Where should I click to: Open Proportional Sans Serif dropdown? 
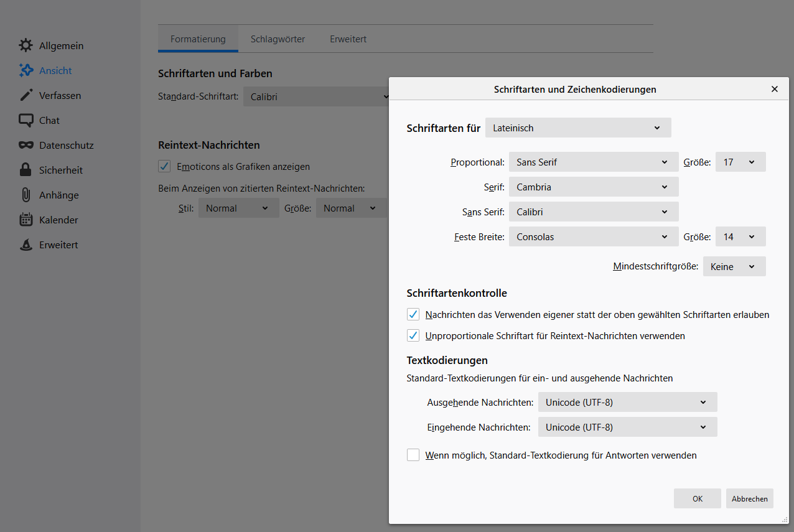tap(594, 162)
